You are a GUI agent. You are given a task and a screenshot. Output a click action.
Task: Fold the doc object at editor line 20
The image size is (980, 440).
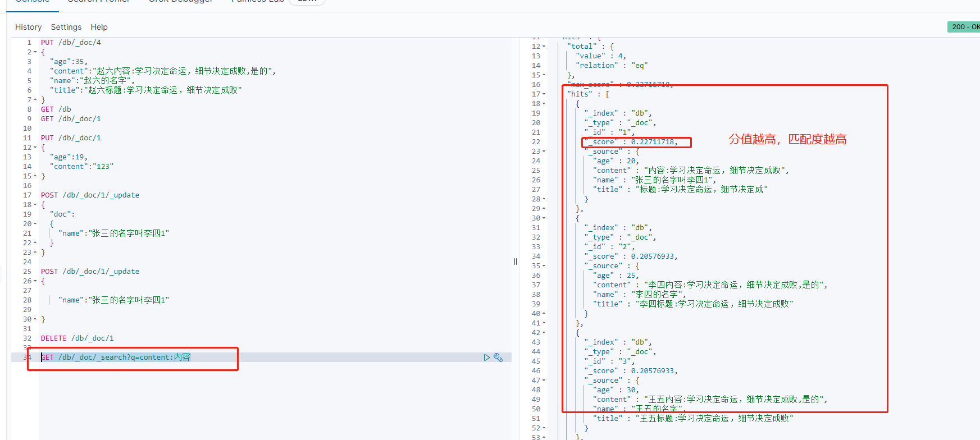(35, 224)
